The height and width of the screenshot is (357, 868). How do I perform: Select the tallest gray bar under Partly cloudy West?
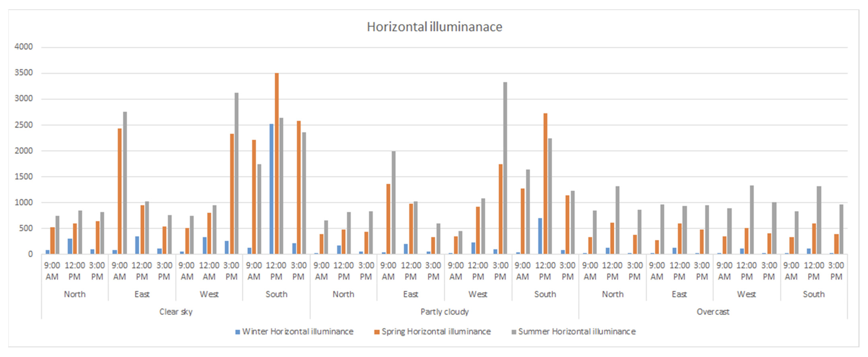pyautogui.click(x=505, y=168)
